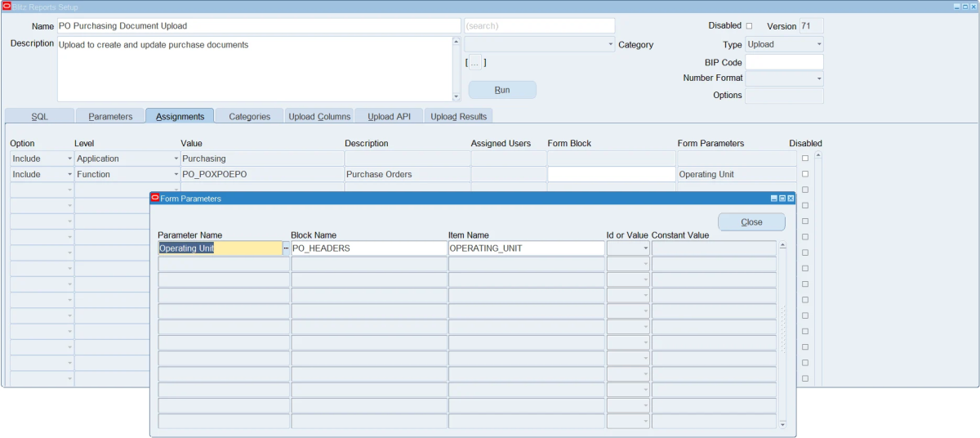Click into the (search) field
The height and width of the screenshot is (438, 980).
[539, 26]
